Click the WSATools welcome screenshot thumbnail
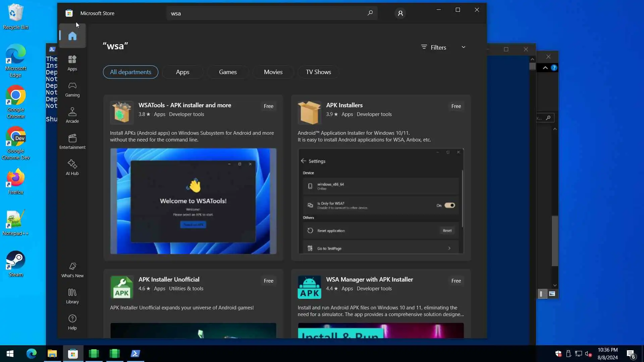The width and height of the screenshot is (644, 362). [193, 201]
